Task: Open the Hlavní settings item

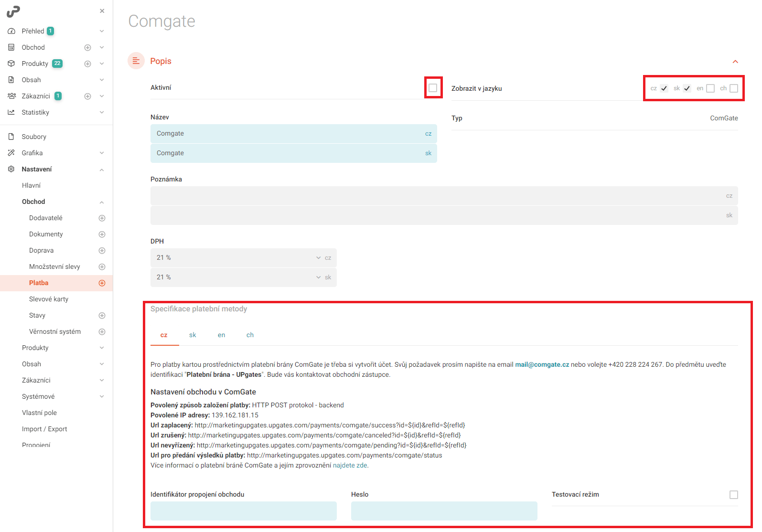Action: pyautogui.click(x=32, y=185)
